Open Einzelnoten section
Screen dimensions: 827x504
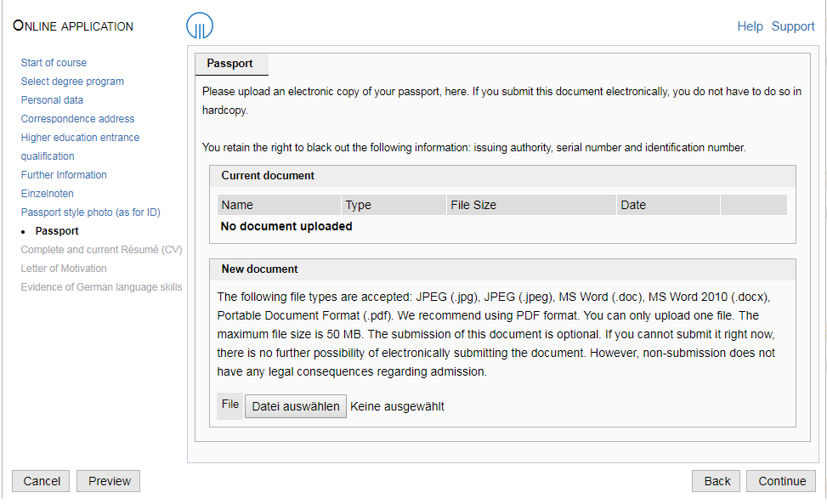tap(47, 194)
